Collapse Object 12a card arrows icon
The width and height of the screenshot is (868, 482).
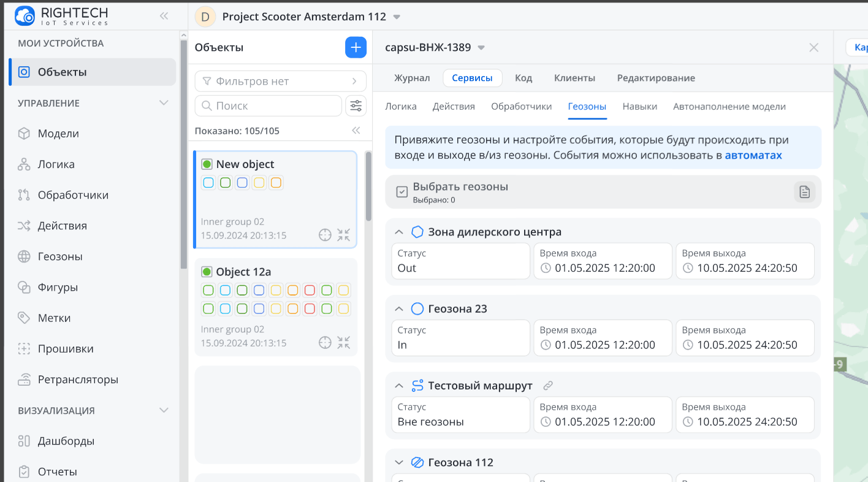[343, 342]
